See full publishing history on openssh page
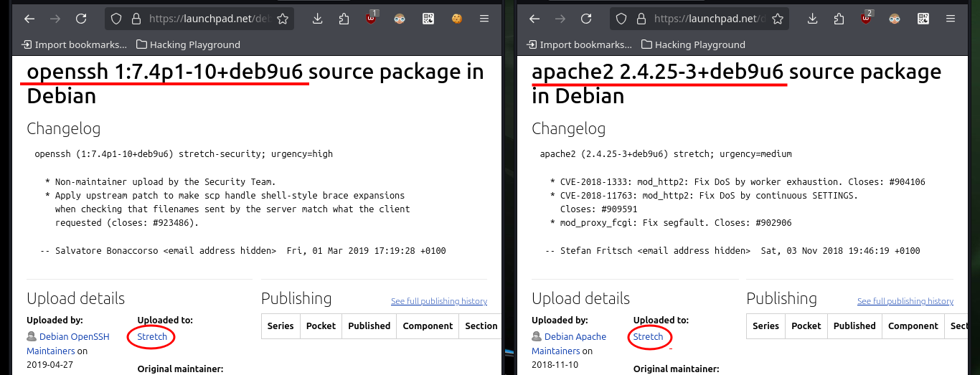 [439, 301]
